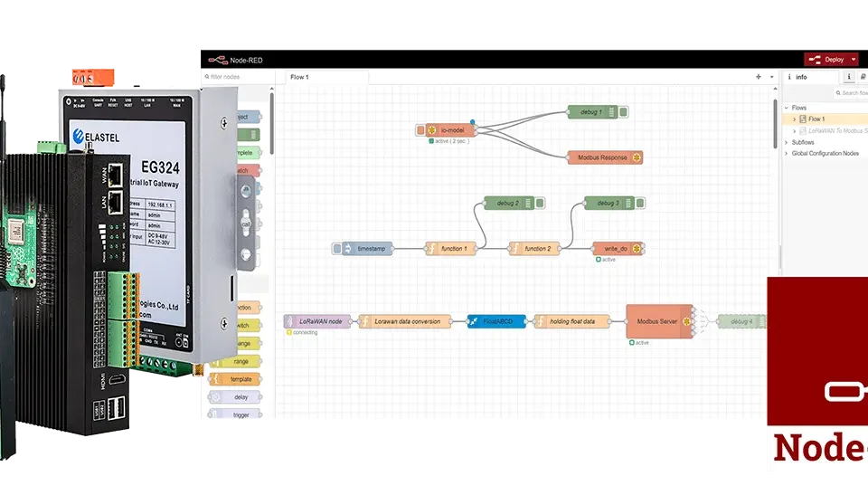868x495 pixels.
Task: Select the Modbus Response node
Action: (x=605, y=157)
